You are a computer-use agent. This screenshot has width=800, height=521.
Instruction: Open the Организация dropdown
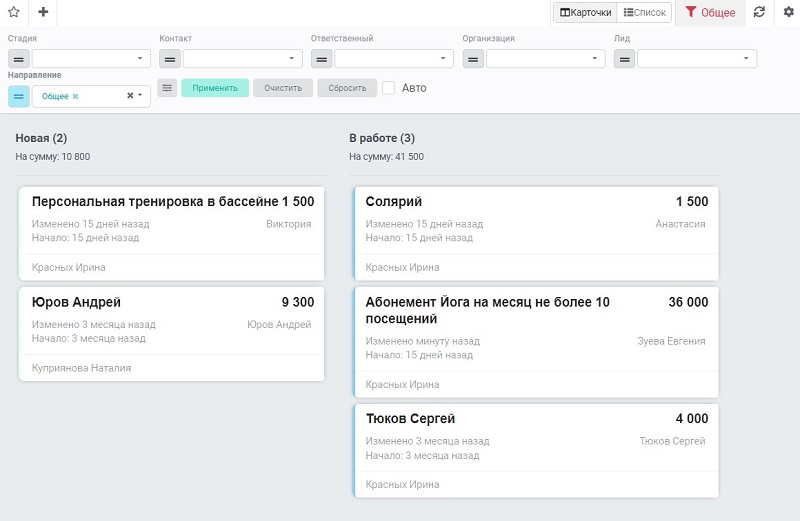tap(545, 59)
